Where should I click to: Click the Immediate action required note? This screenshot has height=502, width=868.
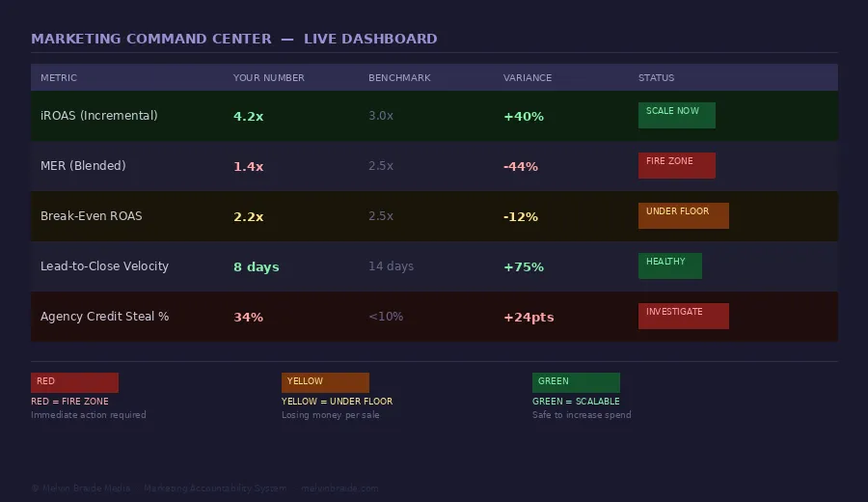(x=89, y=415)
